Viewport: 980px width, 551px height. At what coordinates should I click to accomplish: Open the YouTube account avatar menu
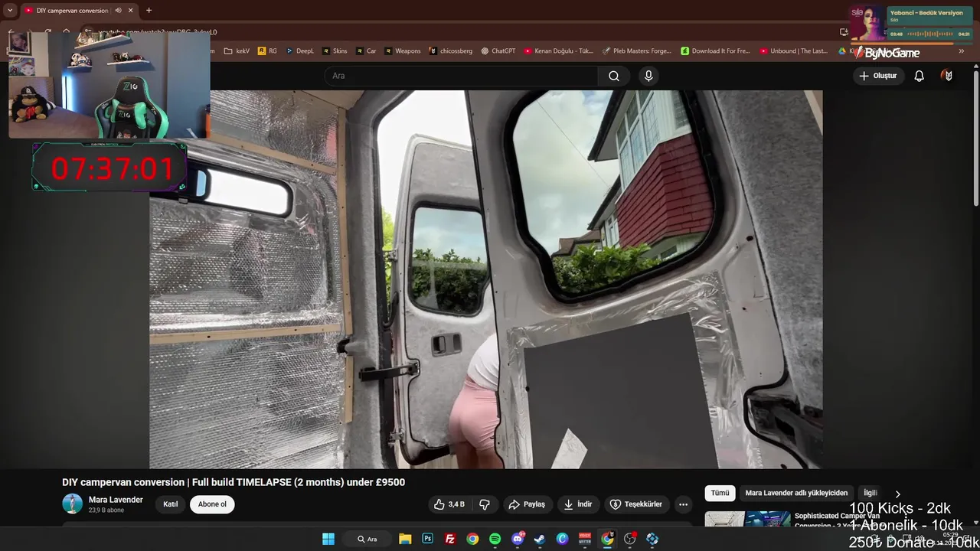(948, 76)
